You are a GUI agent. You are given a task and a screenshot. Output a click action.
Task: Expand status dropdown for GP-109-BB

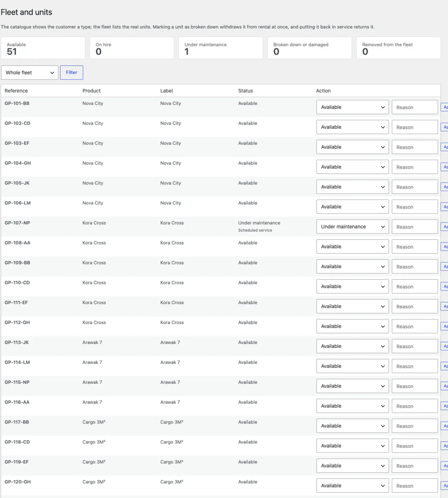[352, 267]
